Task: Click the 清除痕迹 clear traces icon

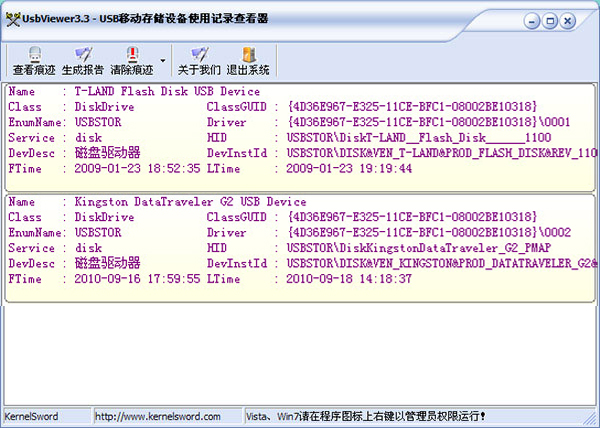Action: click(132, 61)
